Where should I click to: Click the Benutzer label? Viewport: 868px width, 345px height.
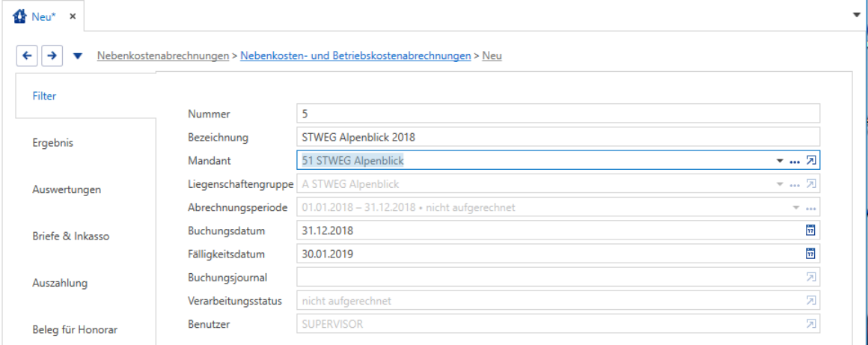pyautogui.click(x=209, y=325)
